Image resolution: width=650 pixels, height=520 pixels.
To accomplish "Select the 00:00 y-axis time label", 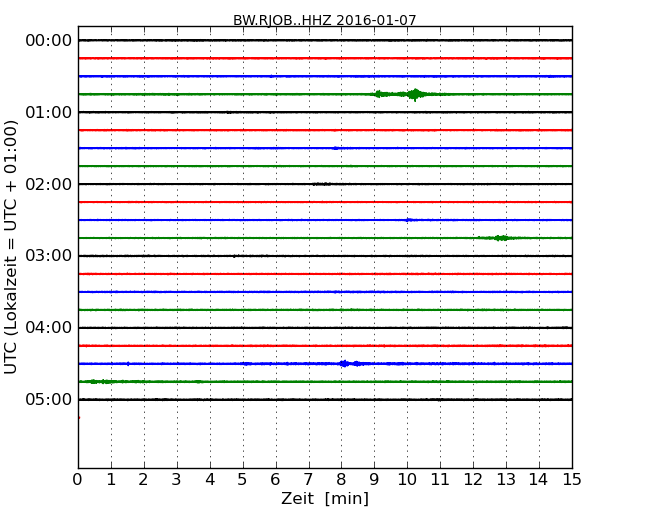I will (49, 41).
